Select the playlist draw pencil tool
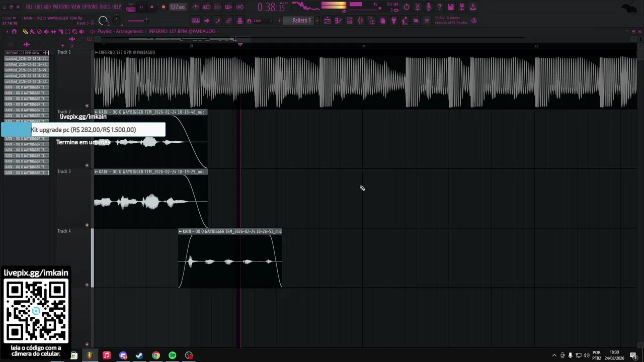Screen dimensions: 644x362 click(x=25, y=32)
